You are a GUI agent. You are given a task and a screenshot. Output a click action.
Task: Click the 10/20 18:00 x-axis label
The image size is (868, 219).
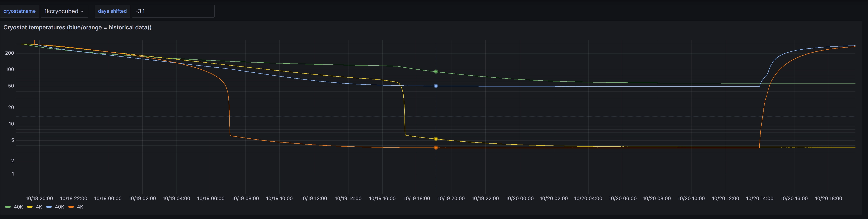(829, 199)
